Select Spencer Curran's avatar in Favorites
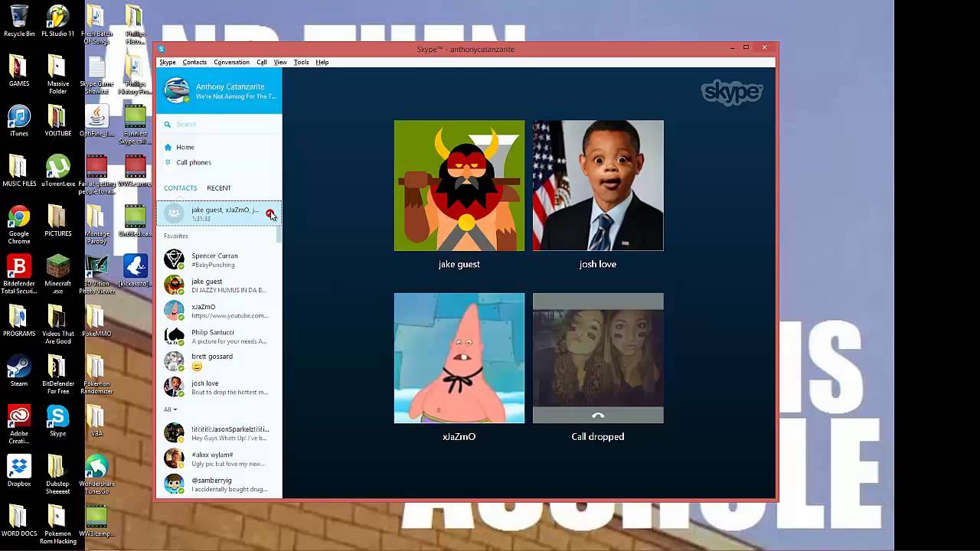Image resolution: width=980 pixels, height=551 pixels. point(175,259)
